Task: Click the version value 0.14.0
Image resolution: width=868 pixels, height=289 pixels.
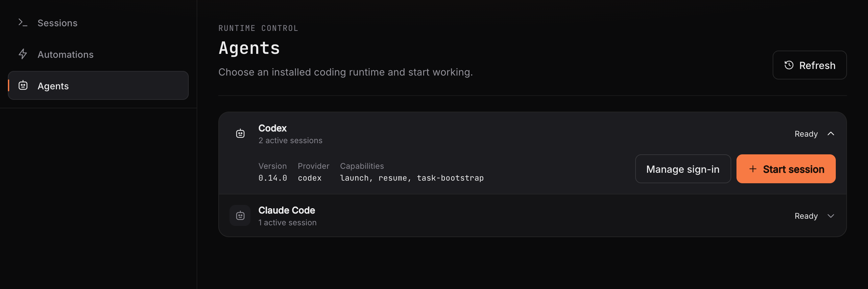Action: coord(273,178)
